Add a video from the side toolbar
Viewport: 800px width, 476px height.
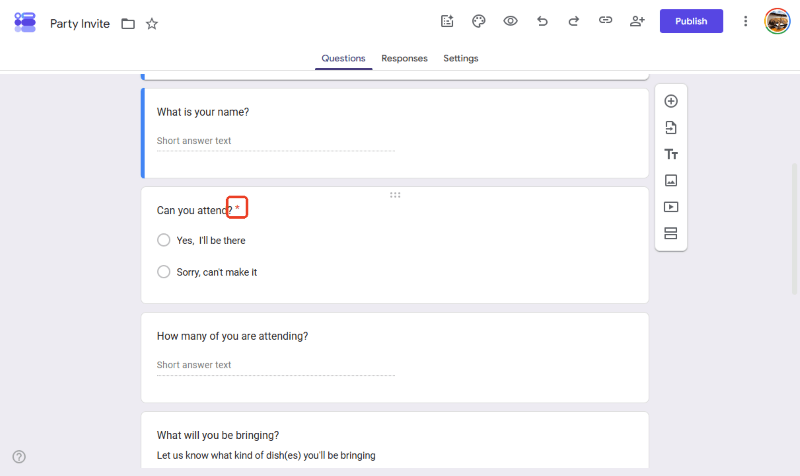(x=671, y=207)
